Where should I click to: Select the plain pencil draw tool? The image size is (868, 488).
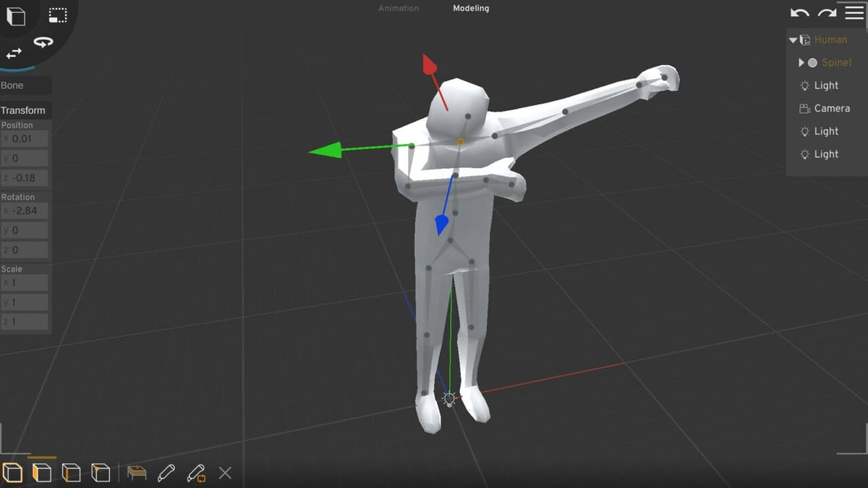point(166,474)
